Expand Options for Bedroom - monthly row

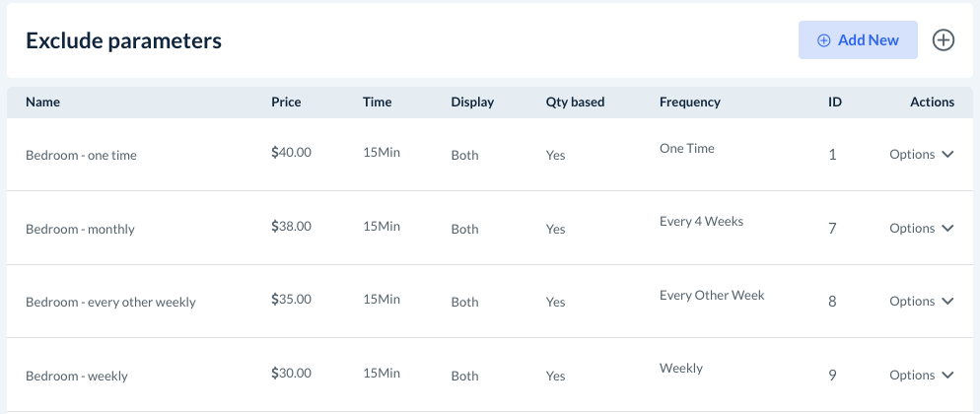pos(922,229)
